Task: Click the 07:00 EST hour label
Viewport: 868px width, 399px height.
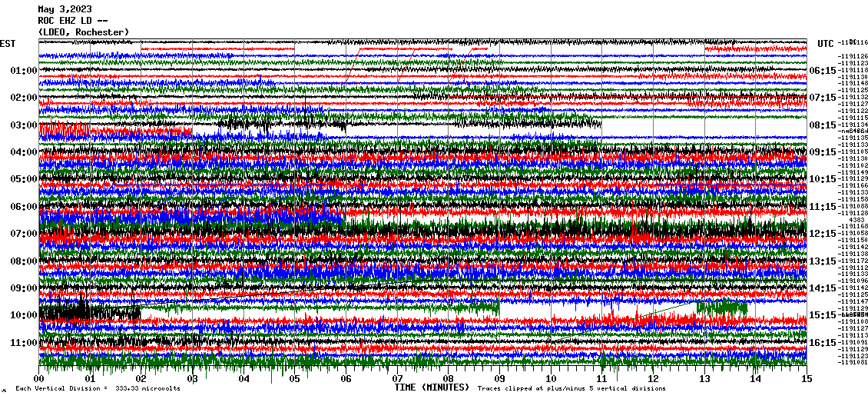Action: pos(24,234)
